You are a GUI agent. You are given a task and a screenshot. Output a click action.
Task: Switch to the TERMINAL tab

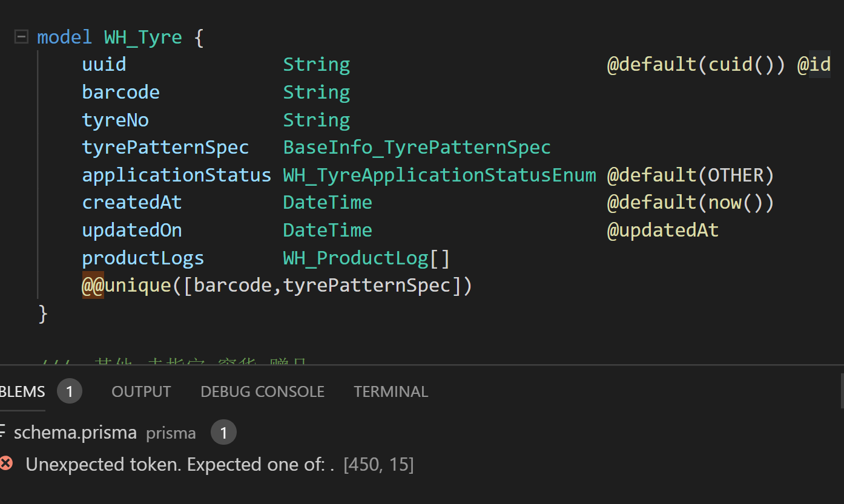click(x=391, y=391)
